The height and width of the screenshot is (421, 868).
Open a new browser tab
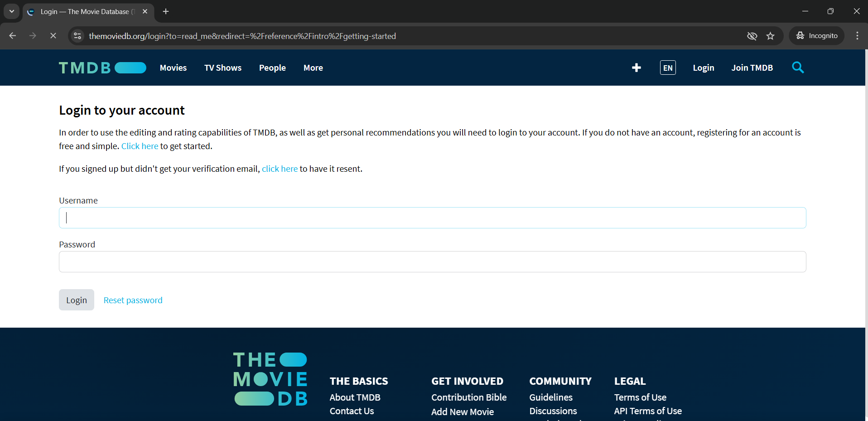165,11
